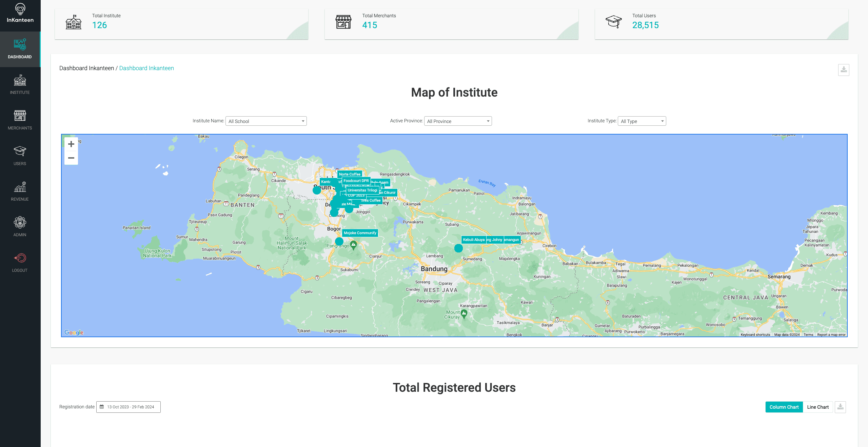Image resolution: width=868 pixels, height=447 pixels.
Task: Click the Bandung city label on map
Action: pos(434,269)
